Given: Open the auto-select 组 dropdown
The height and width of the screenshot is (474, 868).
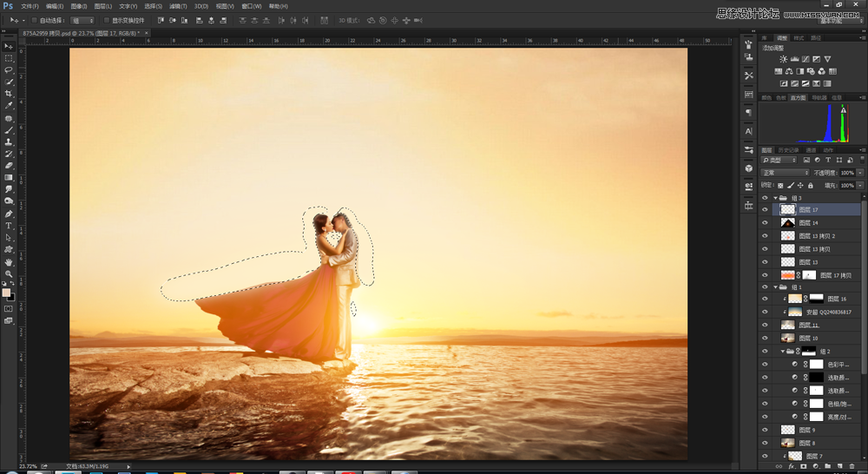Looking at the screenshot, I should [82, 21].
